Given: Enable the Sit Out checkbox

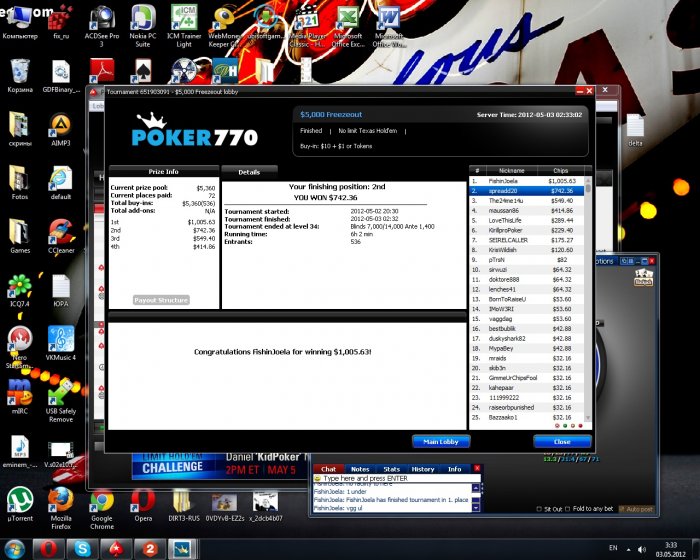Looking at the screenshot, I should [x=538, y=509].
